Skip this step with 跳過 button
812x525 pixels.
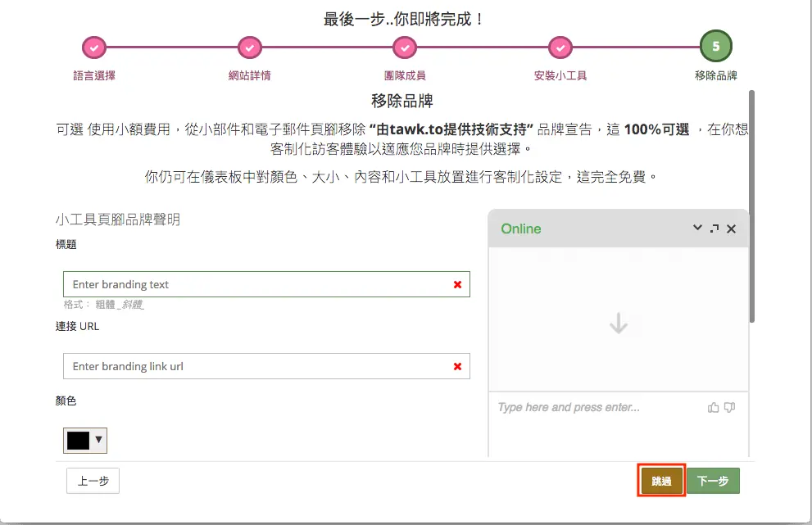pos(661,481)
